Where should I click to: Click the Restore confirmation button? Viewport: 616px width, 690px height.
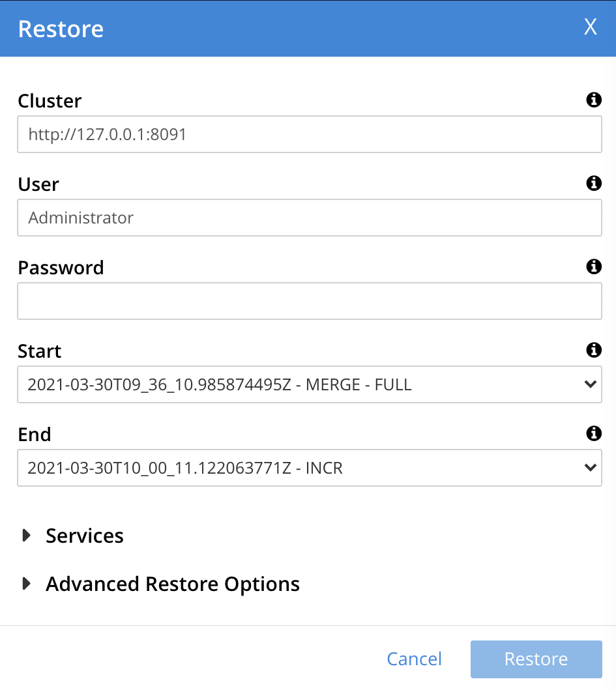tap(536, 659)
